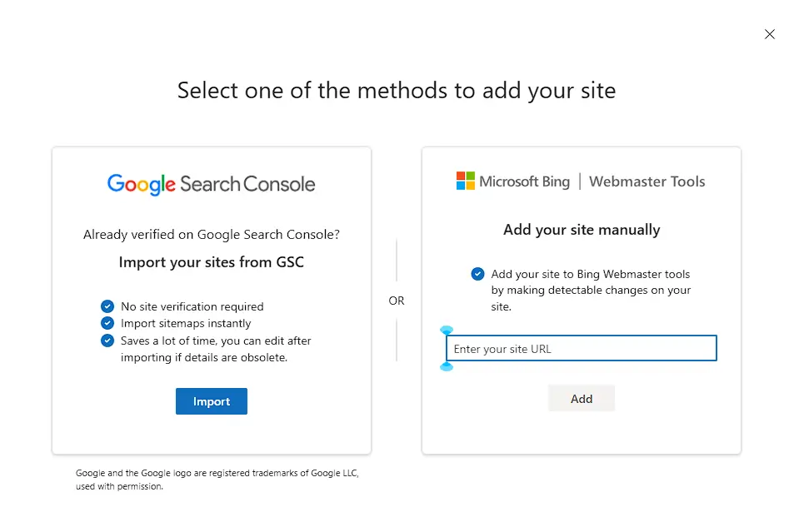Select the 'Add your site manually' heading
The width and height of the screenshot is (789, 532).
click(x=581, y=230)
